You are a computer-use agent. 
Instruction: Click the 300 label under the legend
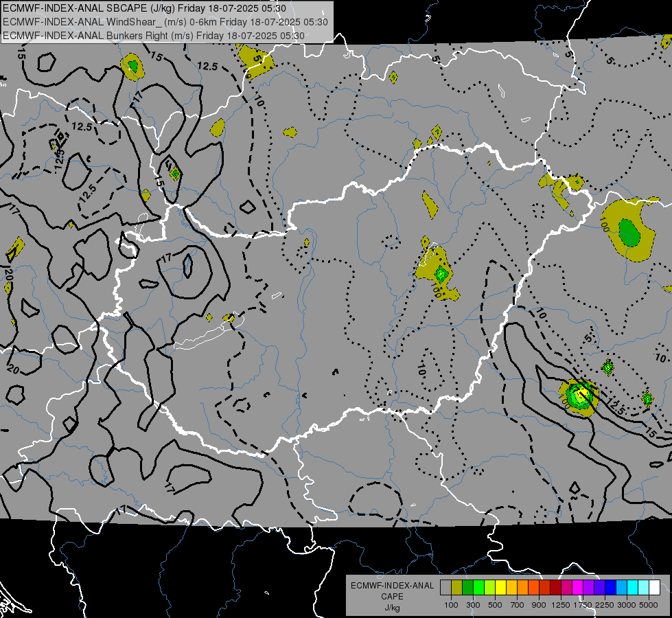coord(473,605)
